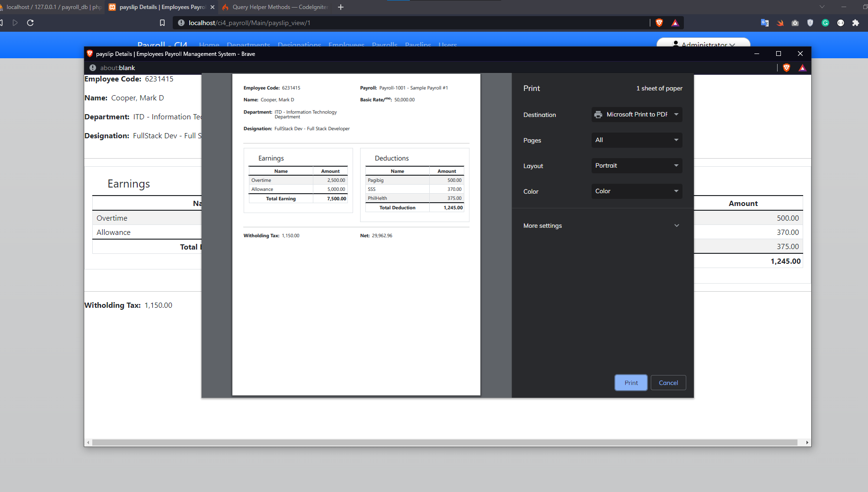Click Brave Rewards triangle icon in main address bar

(x=675, y=23)
